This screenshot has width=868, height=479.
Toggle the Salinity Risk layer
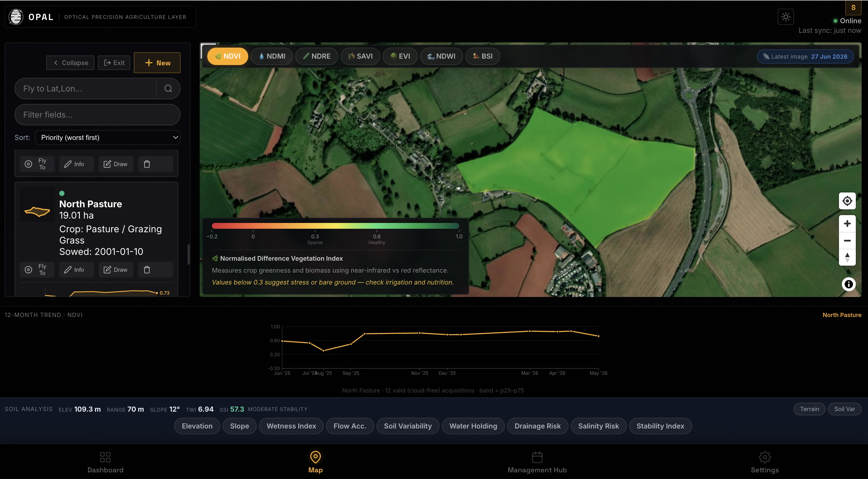point(598,426)
